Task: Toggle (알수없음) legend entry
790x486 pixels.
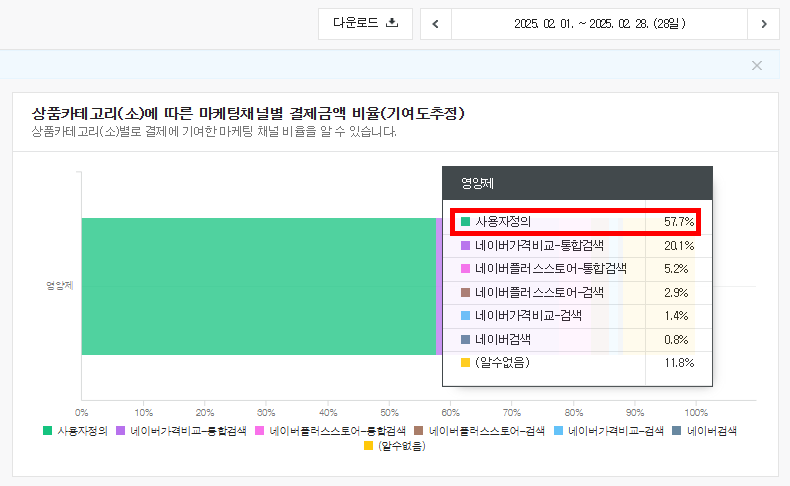Action: pyautogui.click(x=395, y=446)
